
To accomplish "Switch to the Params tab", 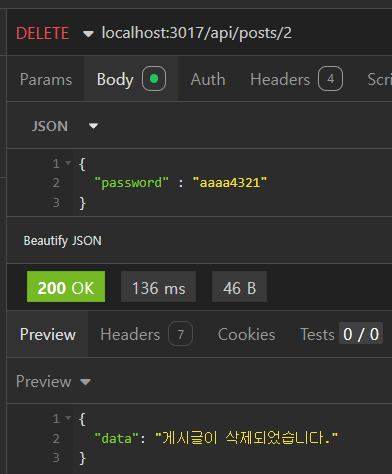I will coord(46,79).
